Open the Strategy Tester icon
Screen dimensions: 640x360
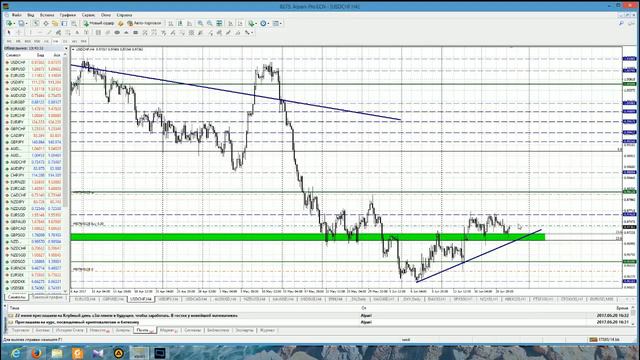[x=74, y=23]
